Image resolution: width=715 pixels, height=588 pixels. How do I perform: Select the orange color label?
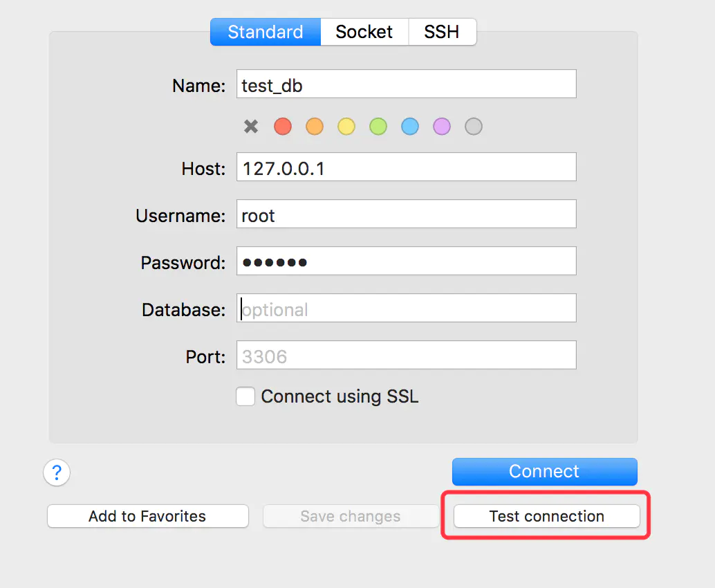[315, 127]
